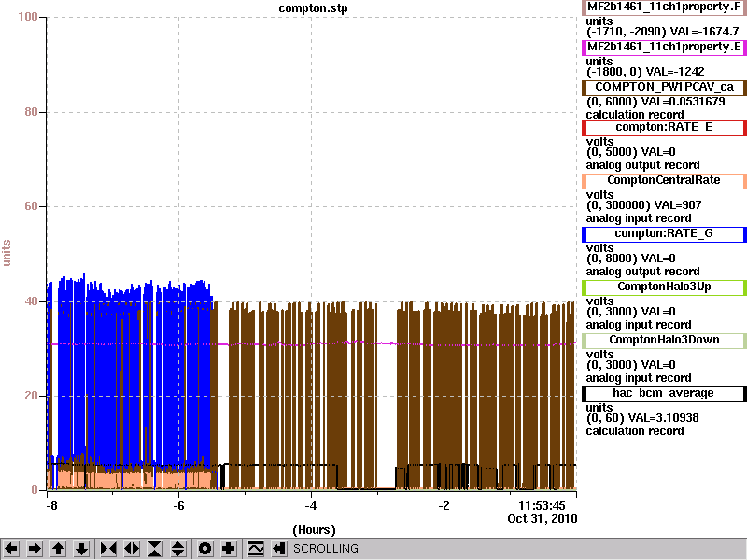This screenshot has height=560, width=747.
Task: Click the waveform graph-options icon
Action: (x=256, y=549)
